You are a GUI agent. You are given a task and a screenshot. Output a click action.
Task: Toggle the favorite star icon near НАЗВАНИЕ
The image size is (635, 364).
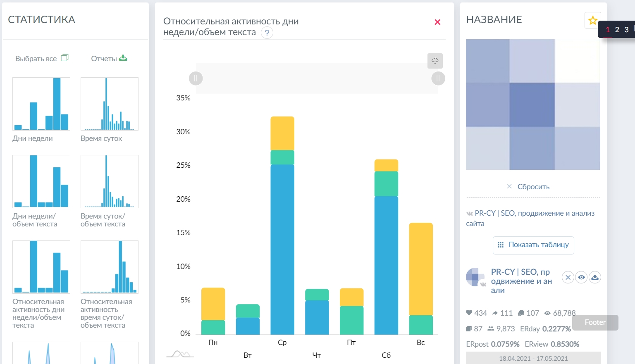[x=592, y=20]
